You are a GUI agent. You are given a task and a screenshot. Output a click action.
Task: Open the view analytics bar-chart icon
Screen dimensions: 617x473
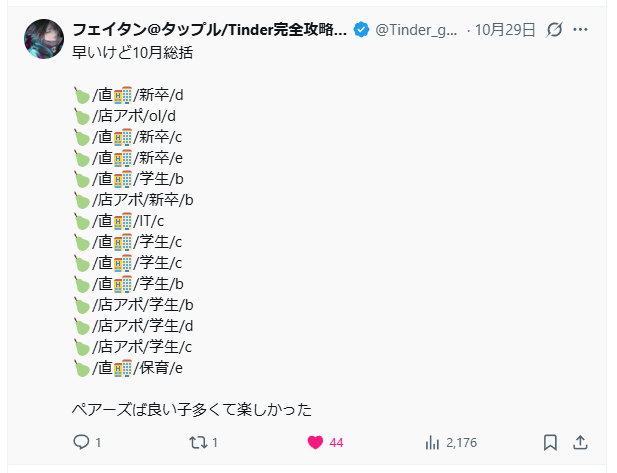pos(433,442)
